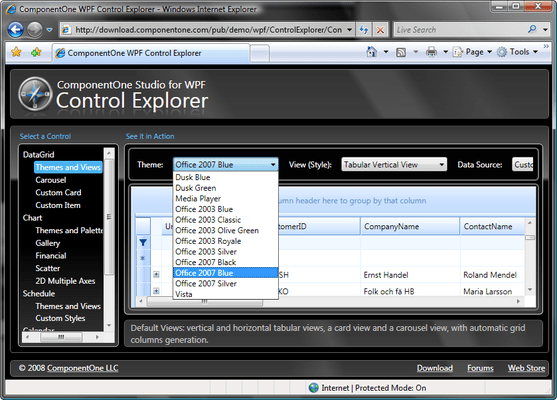Image resolution: width=557 pixels, height=400 pixels.
Task: Expand the Folk och fä HB row
Action: point(156,291)
